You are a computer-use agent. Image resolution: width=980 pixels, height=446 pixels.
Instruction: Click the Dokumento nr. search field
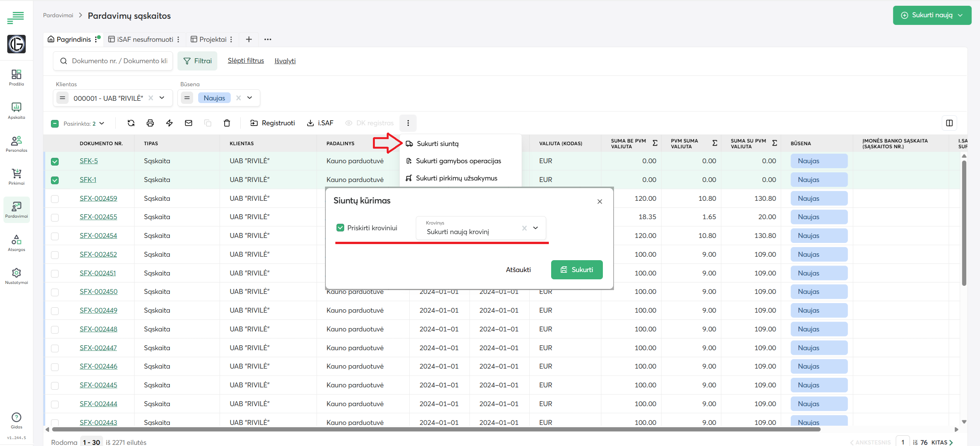click(119, 61)
